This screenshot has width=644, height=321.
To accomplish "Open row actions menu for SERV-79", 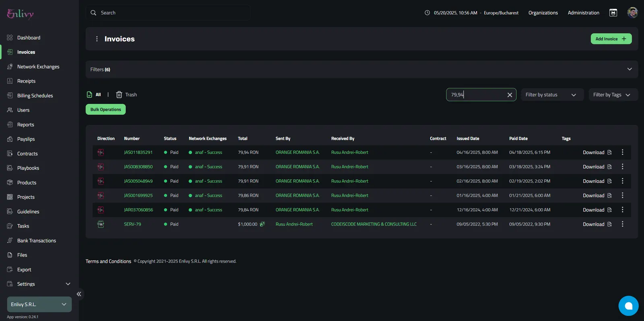I will tap(622, 224).
